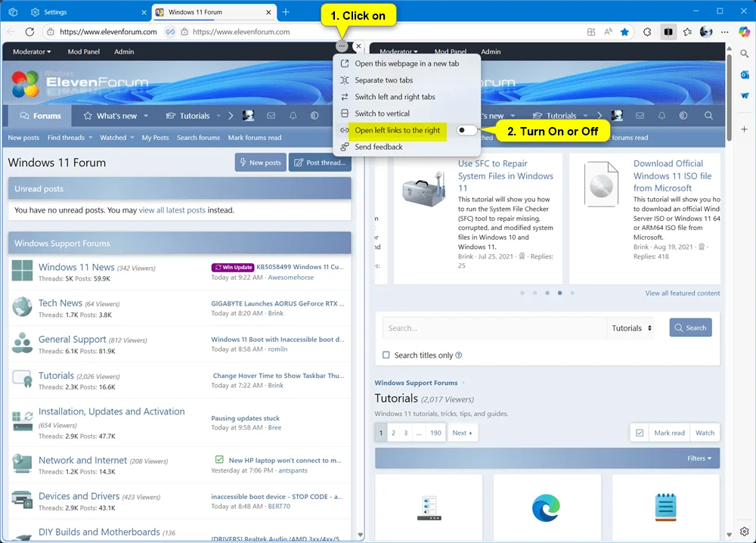Select Open this webpage in a new tab
Image resolution: width=756 pixels, height=543 pixels.
click(x=407, y=64)
